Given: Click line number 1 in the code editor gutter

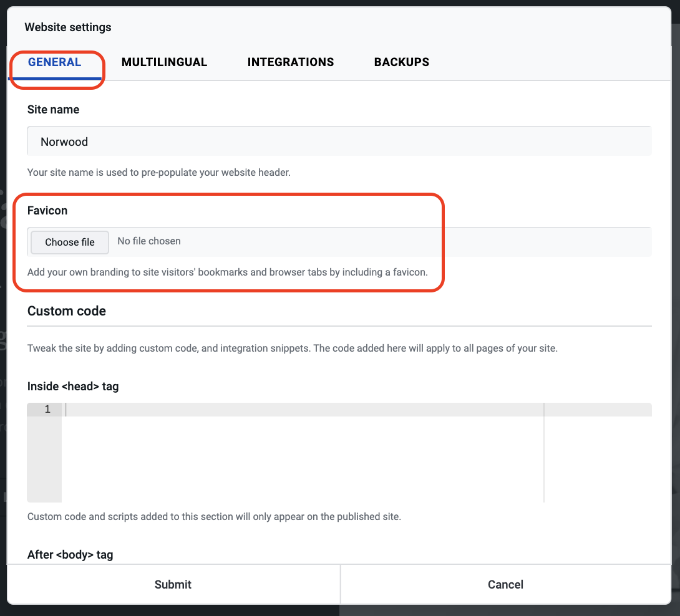Looking at the screenshot, I should (47, 409).
